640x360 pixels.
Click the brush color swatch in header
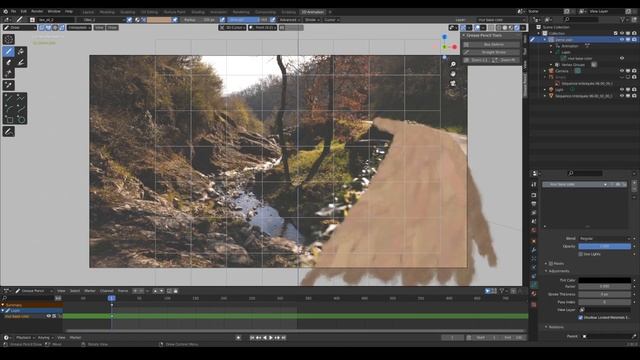(x=159, y=20)
